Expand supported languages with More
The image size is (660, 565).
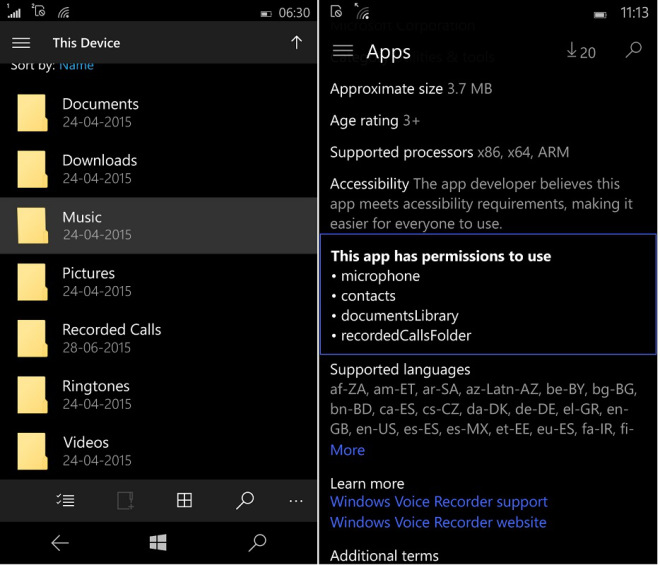pyautogui.click(x=347, y=450)
